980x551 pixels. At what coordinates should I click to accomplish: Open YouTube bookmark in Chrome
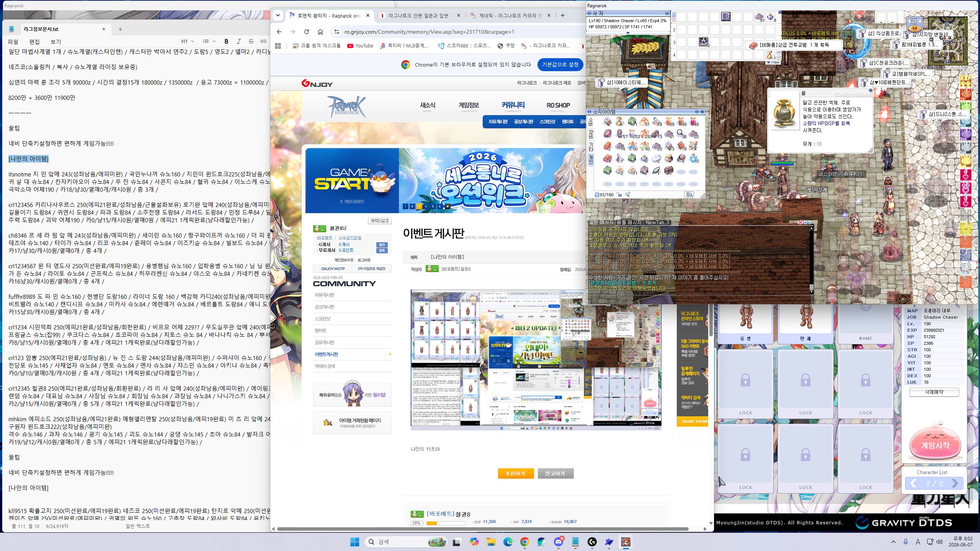[360, 46]
